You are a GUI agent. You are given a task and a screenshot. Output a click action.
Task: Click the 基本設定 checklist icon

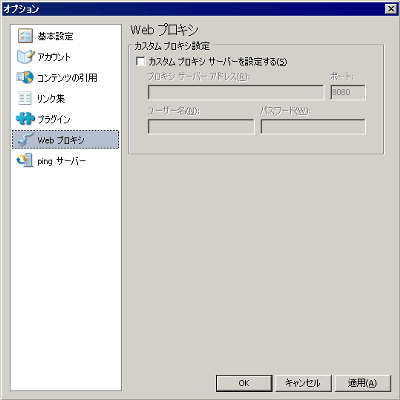[25, 36]
